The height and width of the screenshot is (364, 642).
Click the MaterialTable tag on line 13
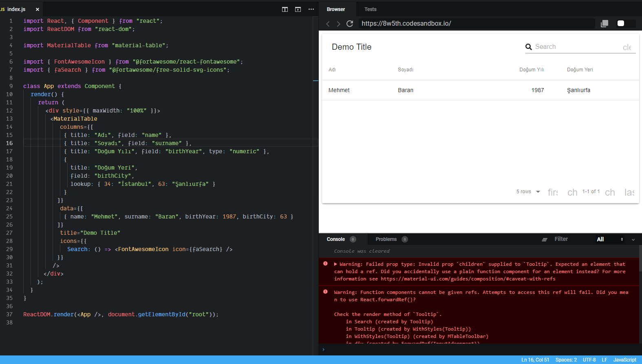75,119
